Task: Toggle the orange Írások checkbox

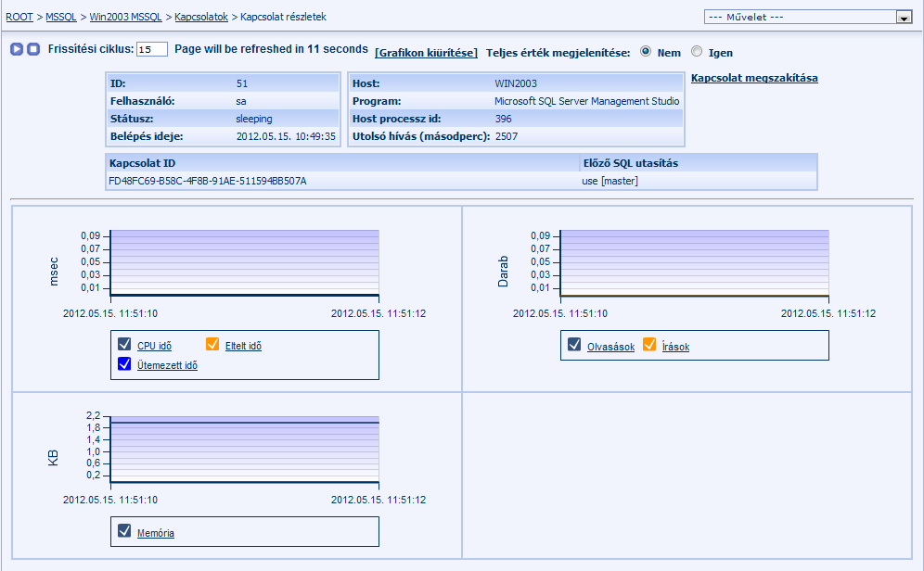Action: [649, 346]
